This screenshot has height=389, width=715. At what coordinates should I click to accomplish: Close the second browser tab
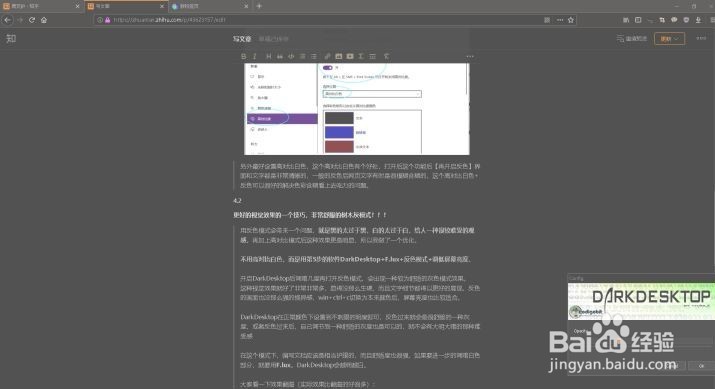(162, 6)
